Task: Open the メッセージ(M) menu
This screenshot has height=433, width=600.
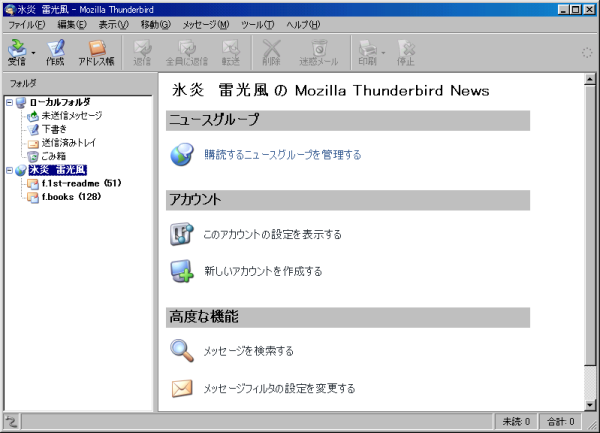Action: coord(206,25)
